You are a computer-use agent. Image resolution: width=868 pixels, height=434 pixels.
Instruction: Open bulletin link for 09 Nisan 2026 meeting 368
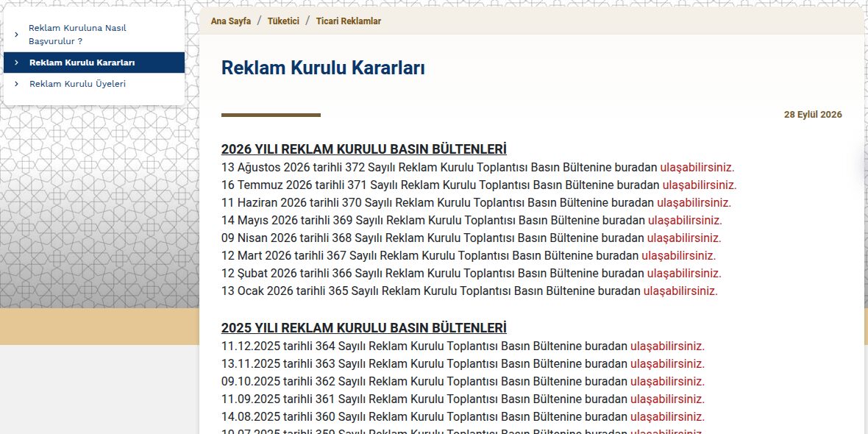pos(684,238)
